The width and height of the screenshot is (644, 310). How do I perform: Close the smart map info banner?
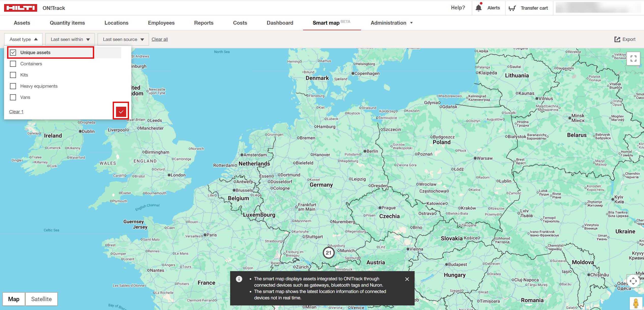pos(407,279)
